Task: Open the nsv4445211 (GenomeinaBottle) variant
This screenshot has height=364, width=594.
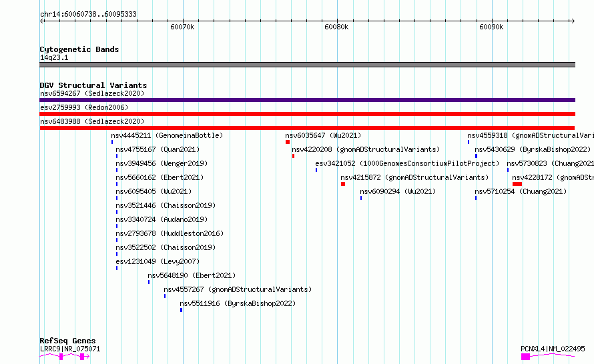Action: [x=167, y=135]
